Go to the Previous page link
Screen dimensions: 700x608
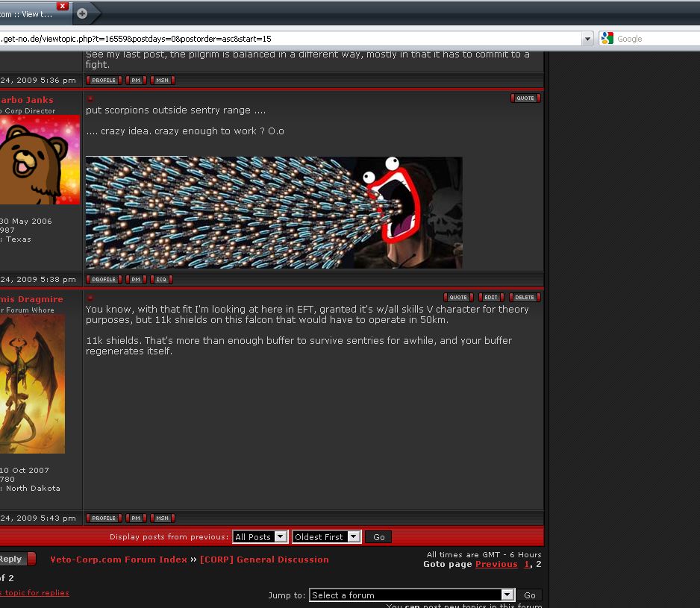496,564
